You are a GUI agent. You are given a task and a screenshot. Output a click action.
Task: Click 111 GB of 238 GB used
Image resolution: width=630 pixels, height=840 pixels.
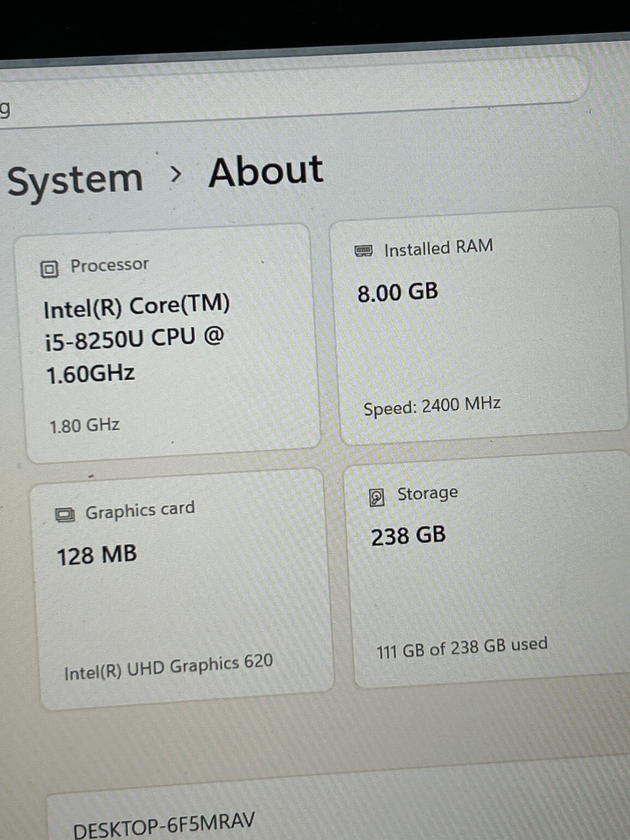coord(462,647)
